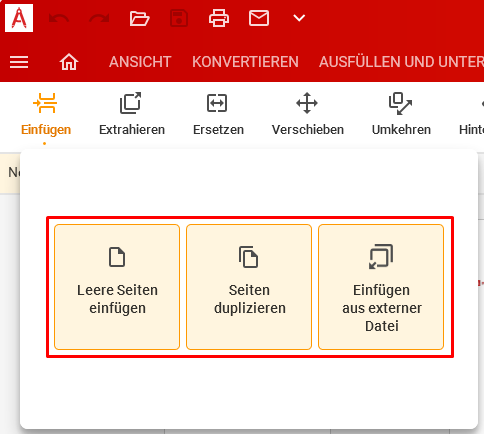Send document by email envelope icon
The image size is (484, 434).
click(259, 18)
